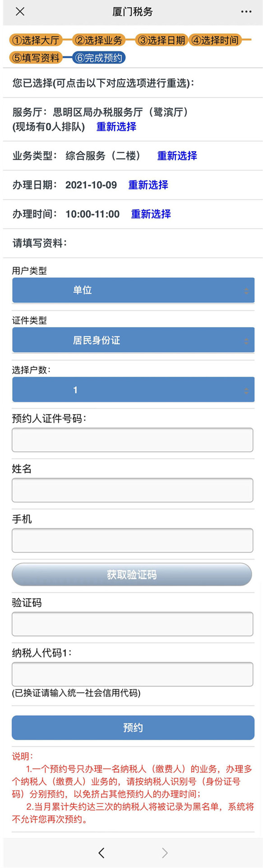Go to step ⑤填写资料
This screenshot has width=263, height=868.
(36, 58)
